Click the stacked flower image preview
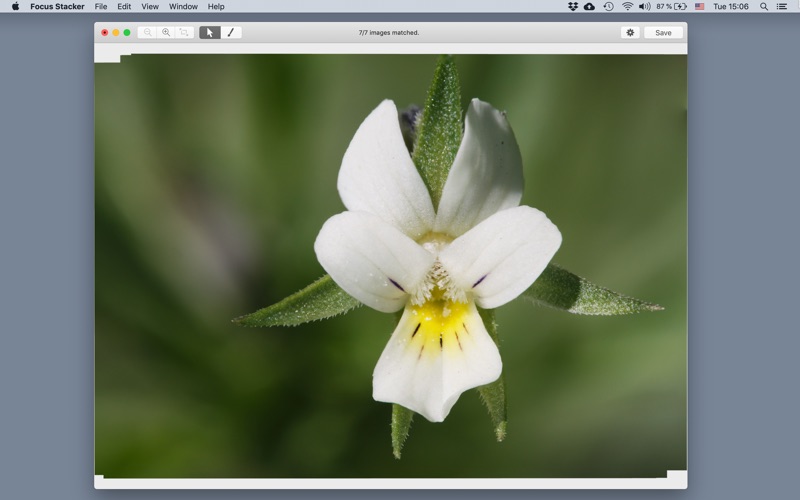 pos(391,266)
